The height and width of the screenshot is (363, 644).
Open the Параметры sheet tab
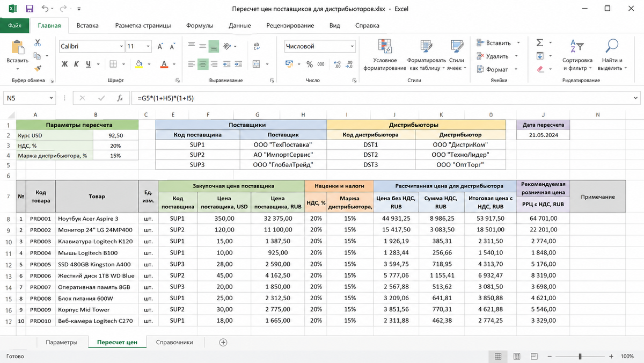coord(61,343)
